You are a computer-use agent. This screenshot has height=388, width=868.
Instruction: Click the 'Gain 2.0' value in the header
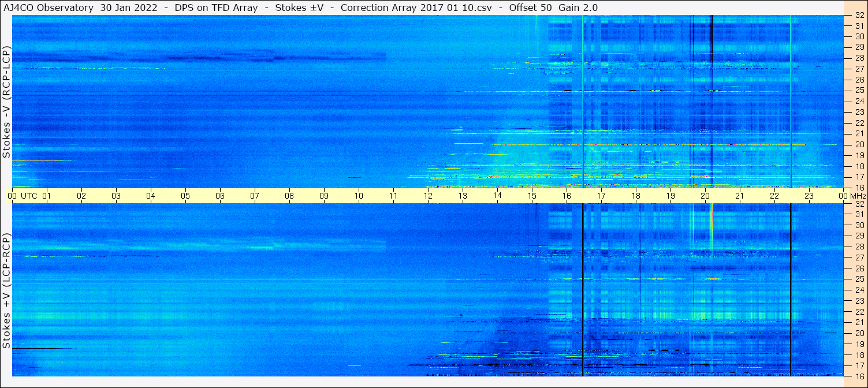578,8
